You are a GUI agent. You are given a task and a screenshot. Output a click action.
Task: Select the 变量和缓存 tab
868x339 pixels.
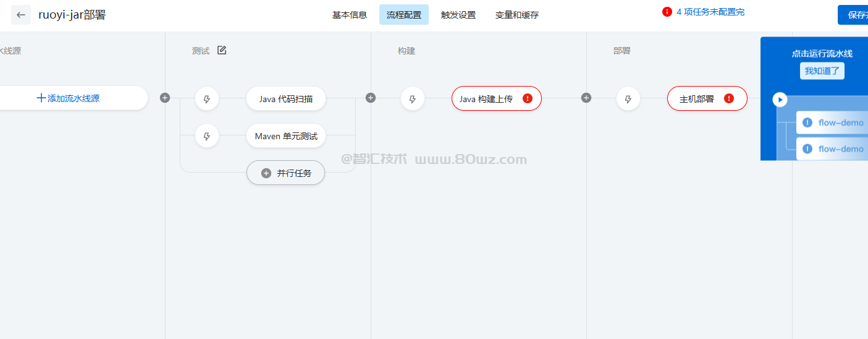517,15
